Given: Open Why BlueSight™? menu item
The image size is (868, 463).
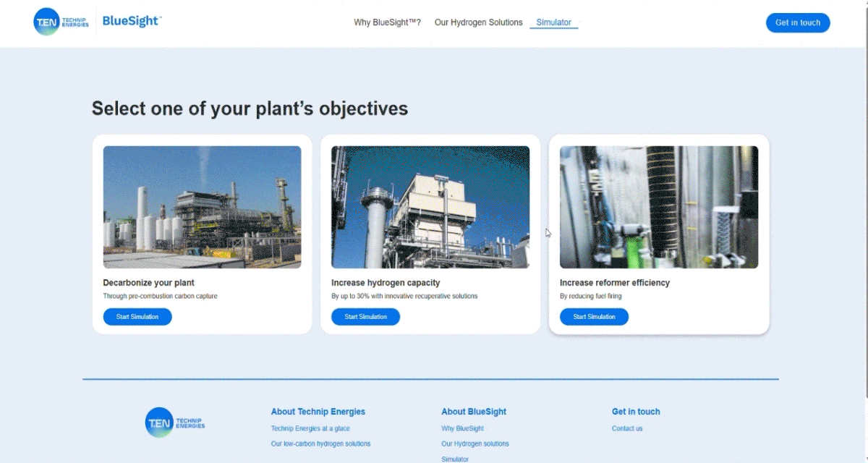Looking at the screenshot, I should pos(387,22).
